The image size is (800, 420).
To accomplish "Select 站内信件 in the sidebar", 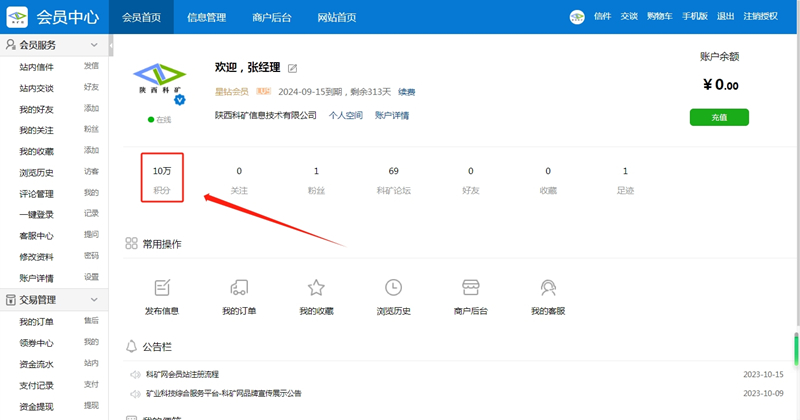I will tap(37, 67).
